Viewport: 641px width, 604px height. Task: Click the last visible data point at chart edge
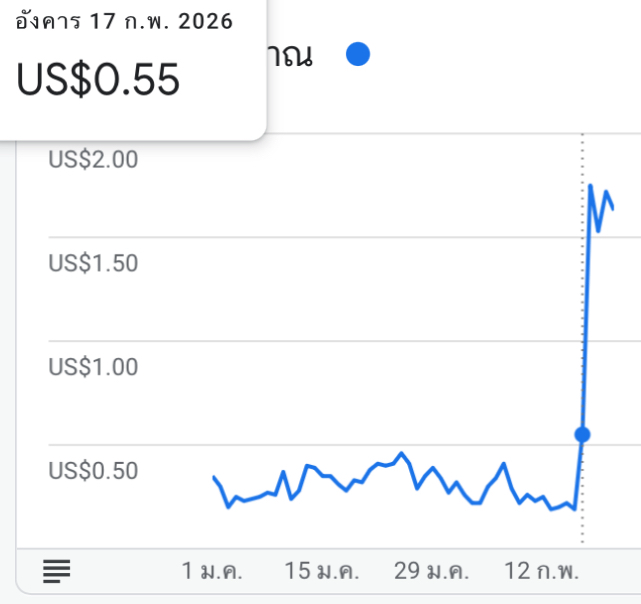coord(613,209)
